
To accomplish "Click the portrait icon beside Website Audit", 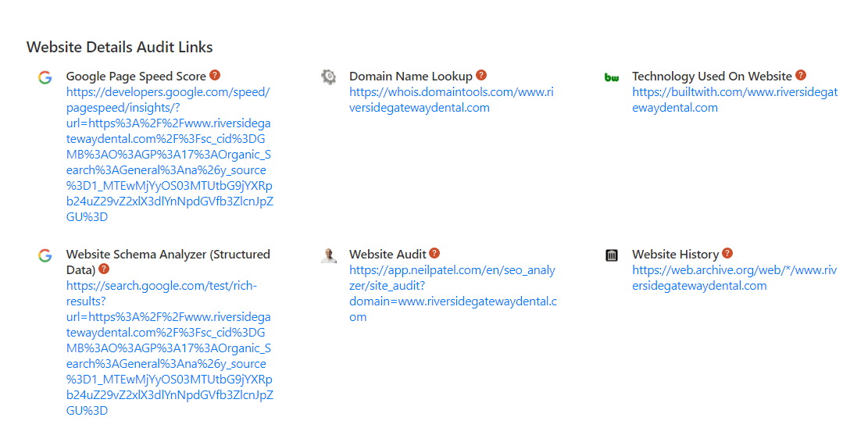I will (328, 255).
